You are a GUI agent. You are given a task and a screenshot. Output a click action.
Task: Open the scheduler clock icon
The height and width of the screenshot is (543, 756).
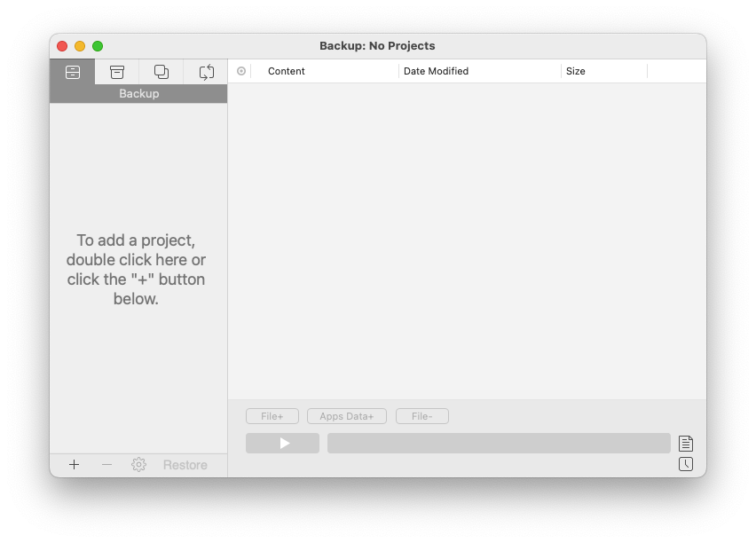coord(686,464)
